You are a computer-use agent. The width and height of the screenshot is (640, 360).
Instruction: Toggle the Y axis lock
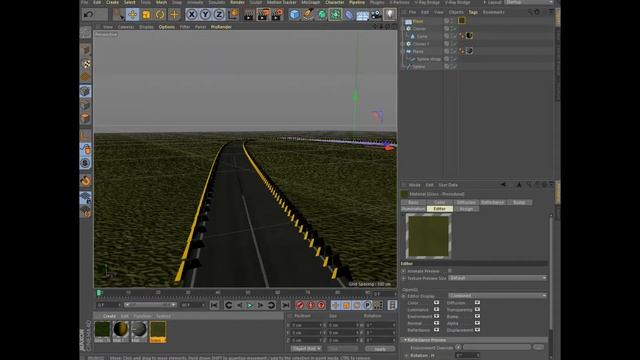point(205,15)
